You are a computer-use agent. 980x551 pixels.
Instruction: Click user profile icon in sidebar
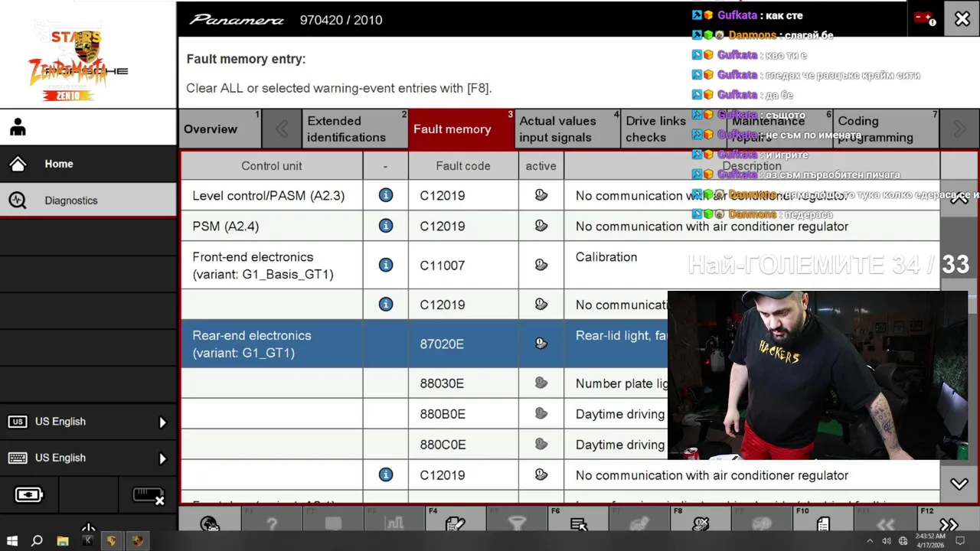[x=18, y=127]
